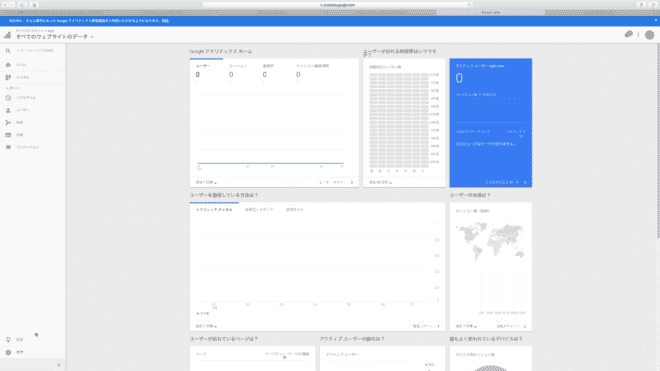Open the realtime report link in blue card
The height and width of the screenshot is (371, 660).
click(x=506, y=182)
